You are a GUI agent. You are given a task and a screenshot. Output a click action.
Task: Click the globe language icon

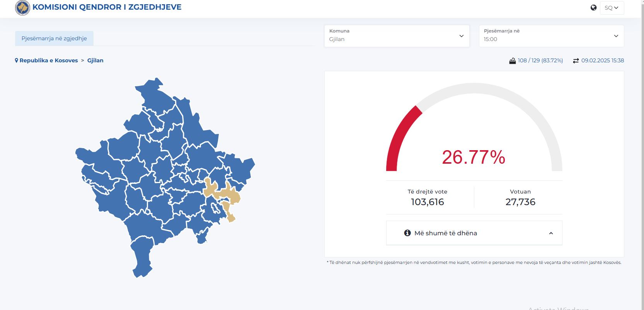[593, 8]
